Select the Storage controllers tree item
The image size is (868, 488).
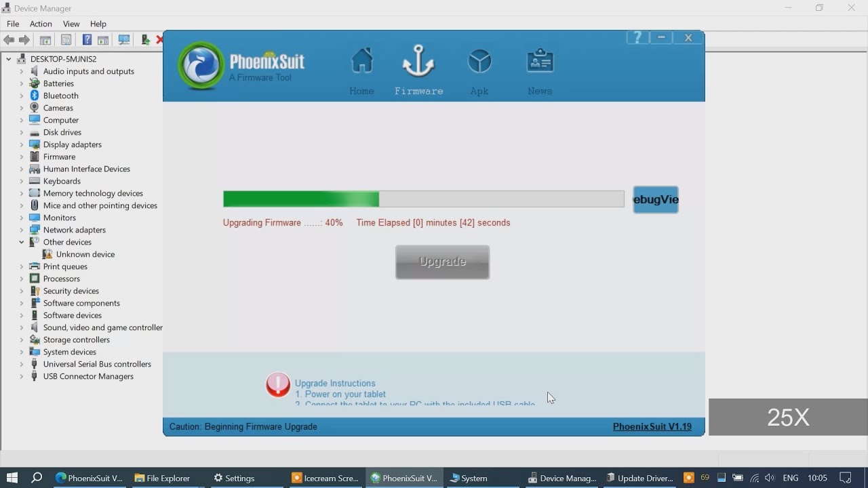click(x=76, y=340)
